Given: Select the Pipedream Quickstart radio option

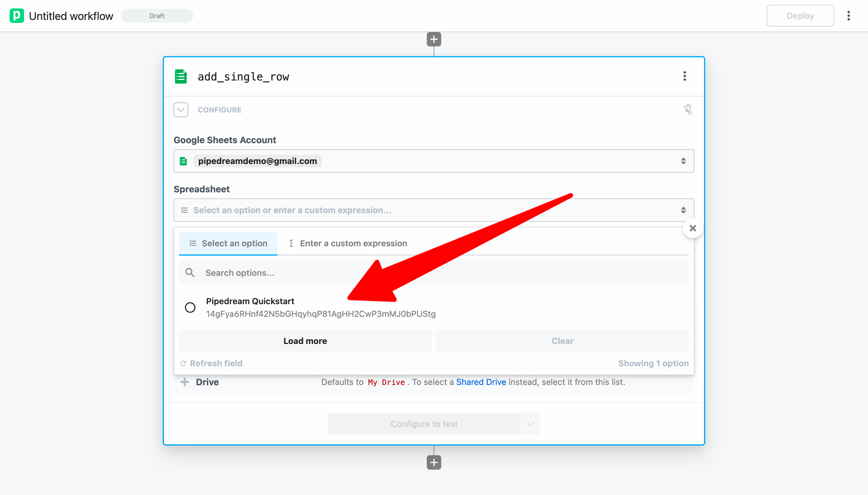Looking at the screenshot, I should [190, 307].
